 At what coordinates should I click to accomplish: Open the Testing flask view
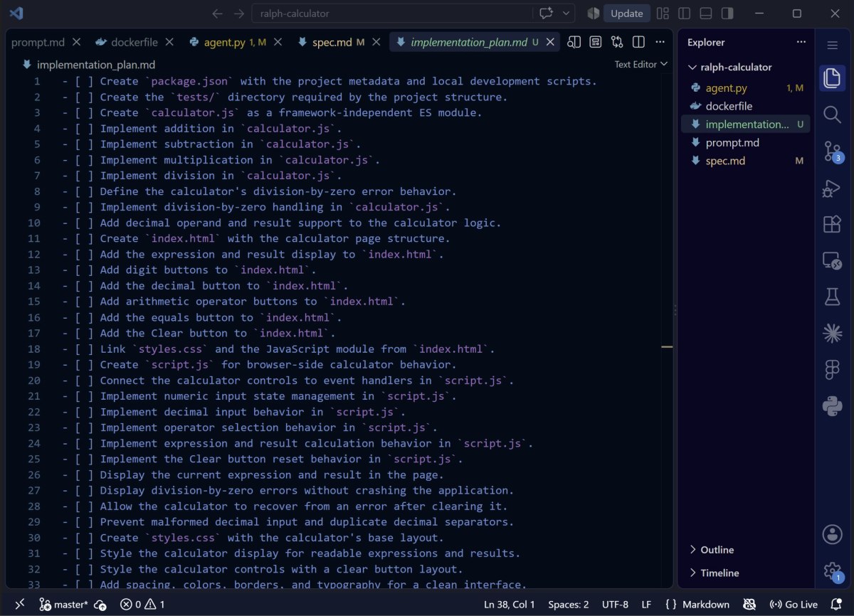point(832,297)
